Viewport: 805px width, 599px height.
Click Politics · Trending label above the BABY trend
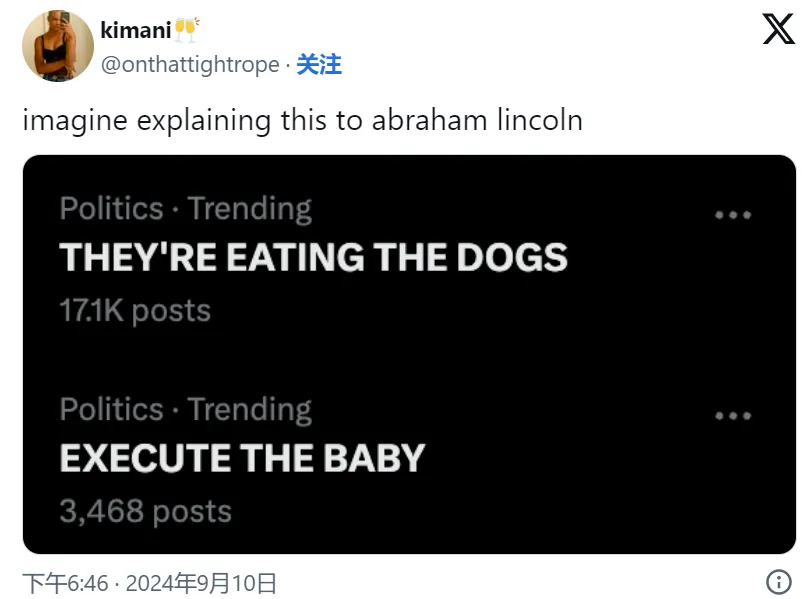coord(186,409)
